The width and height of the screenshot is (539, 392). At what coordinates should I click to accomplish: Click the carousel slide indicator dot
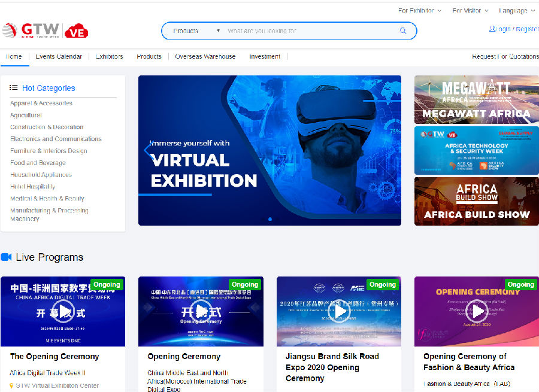tap(269, 219)
